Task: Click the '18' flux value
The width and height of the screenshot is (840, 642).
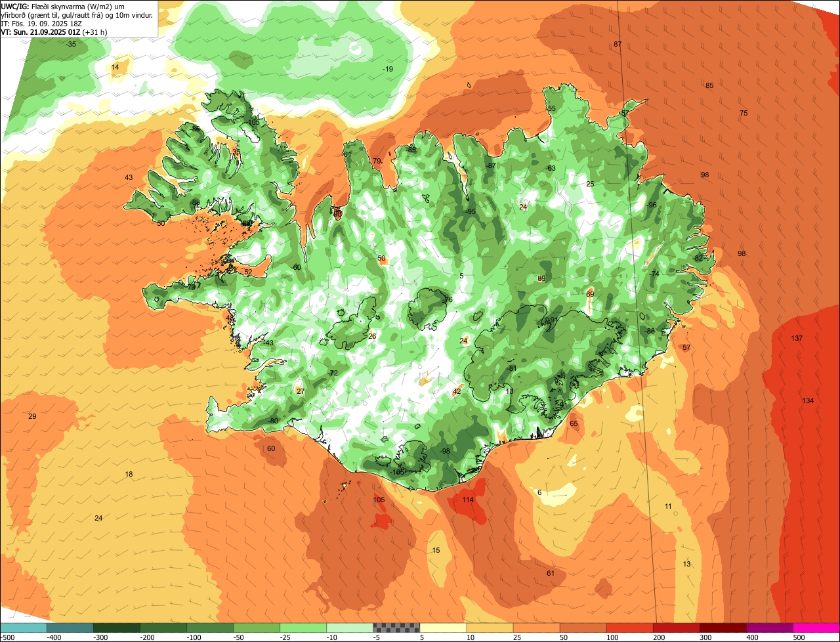Action: (129, 474)
